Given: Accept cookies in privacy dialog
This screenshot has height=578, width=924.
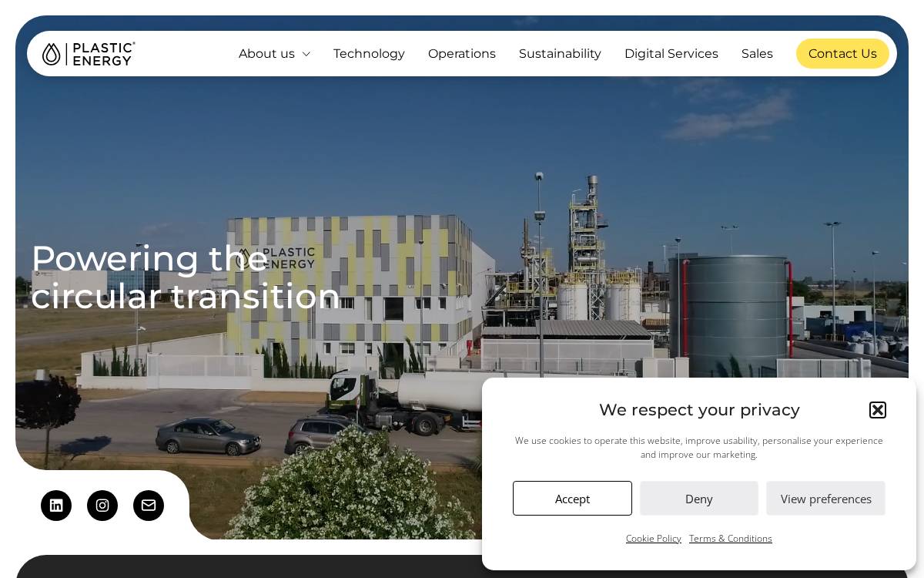Looking at the screenshot, I should coord(572,499).
